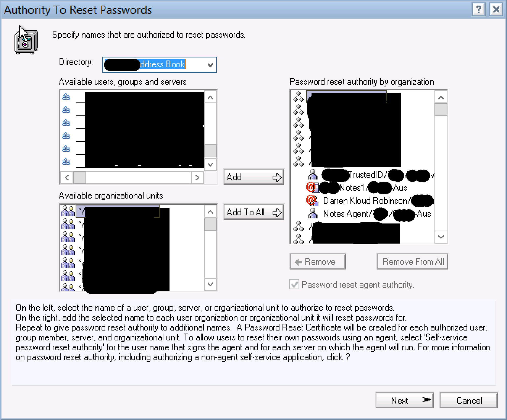Click first group icon in available users list
Viewport: 507px width, 420px height.
point(66,97)
